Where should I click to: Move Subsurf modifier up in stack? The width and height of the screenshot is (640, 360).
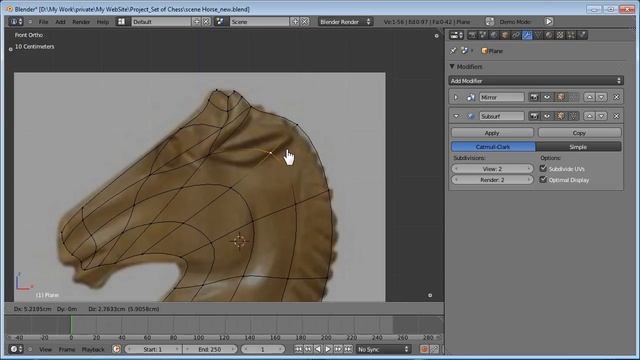(589, 116)
